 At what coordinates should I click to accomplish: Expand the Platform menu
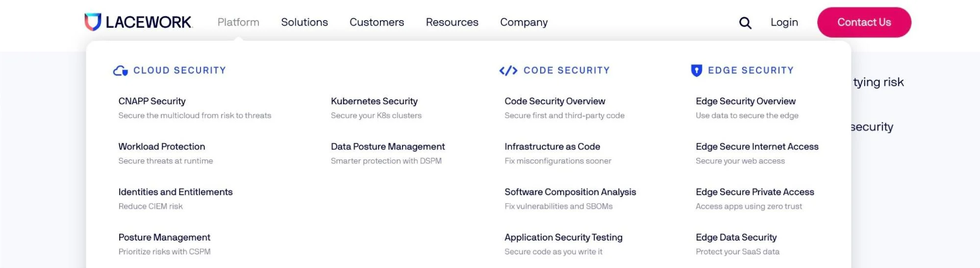[x=238, y=22]
